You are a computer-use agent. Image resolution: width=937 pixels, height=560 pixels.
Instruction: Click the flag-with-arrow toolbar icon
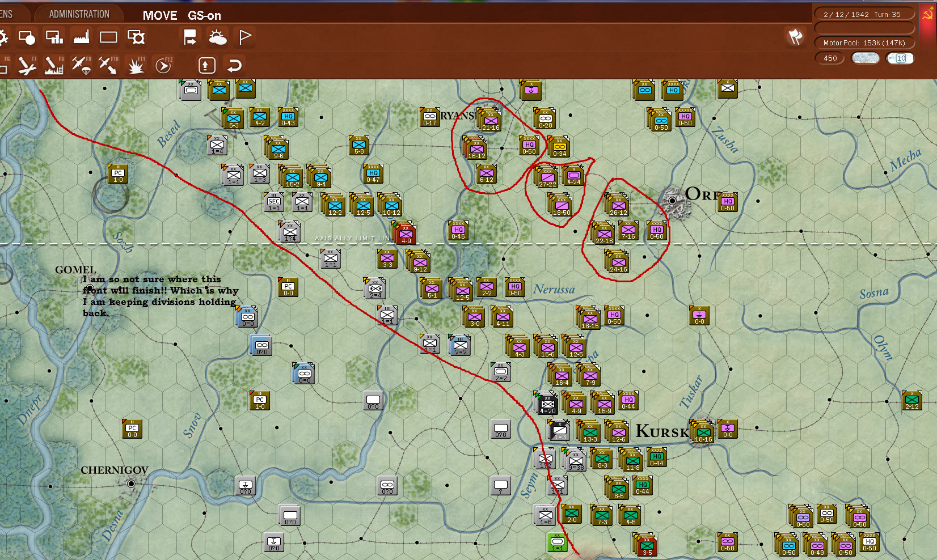tap(190, 37)
